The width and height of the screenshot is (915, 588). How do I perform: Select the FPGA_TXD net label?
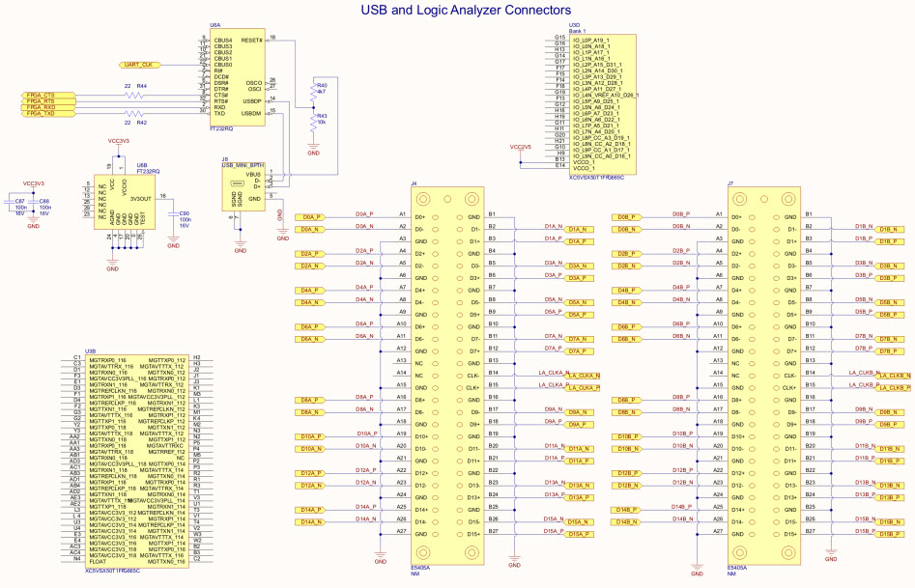41,114
